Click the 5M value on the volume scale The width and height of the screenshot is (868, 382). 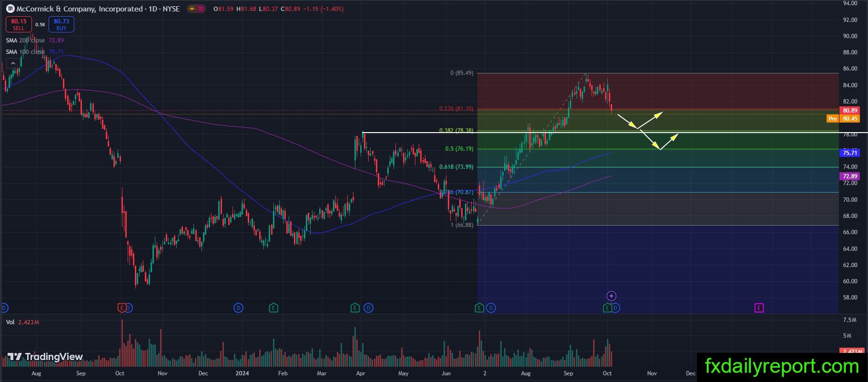pos(847,336)
